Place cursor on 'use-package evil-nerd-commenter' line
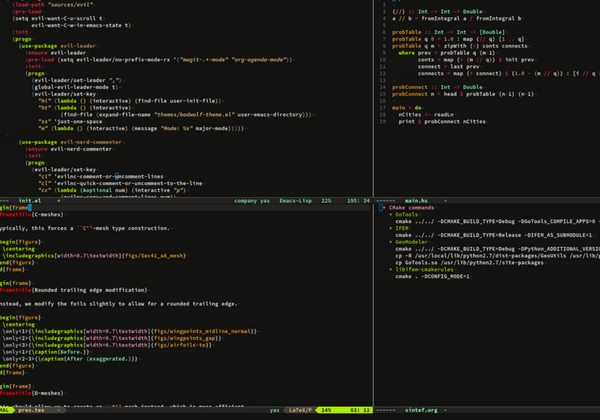 coord(70,142)
